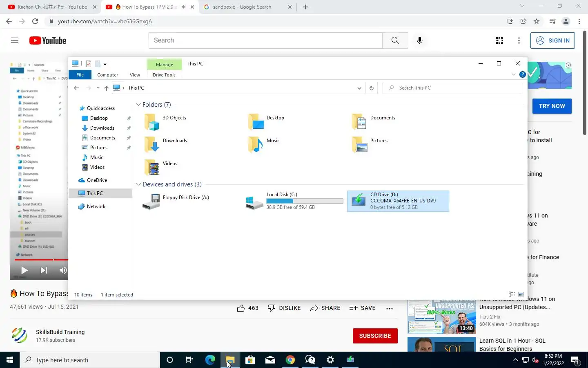Click the Properties quick access toolbar icon
This screenshot has height=368, width=588.
89,63
